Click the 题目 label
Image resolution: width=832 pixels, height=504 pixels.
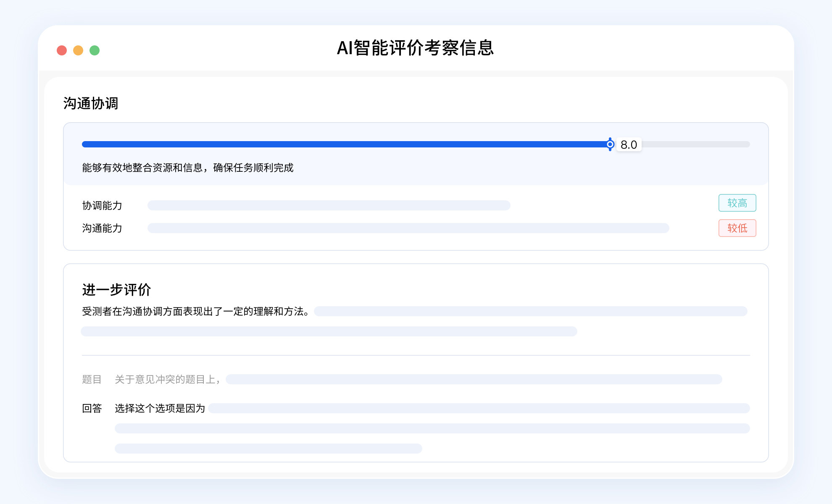(92, 380)
